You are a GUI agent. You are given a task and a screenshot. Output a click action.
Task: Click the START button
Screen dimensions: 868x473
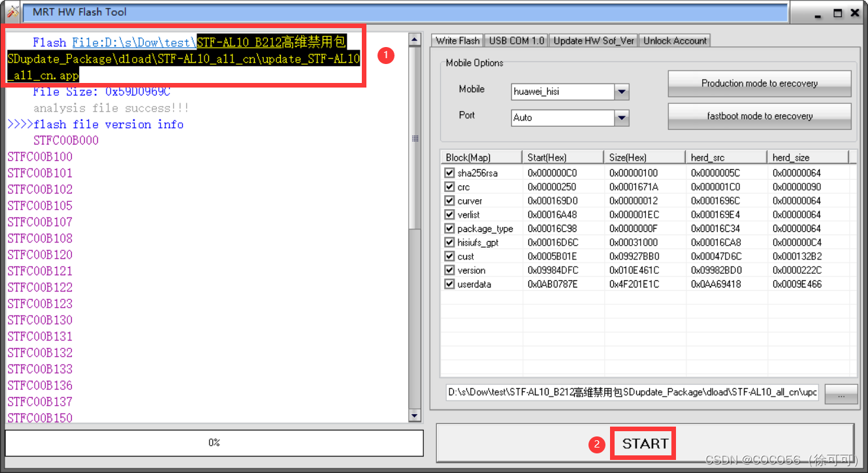(645, 444)
